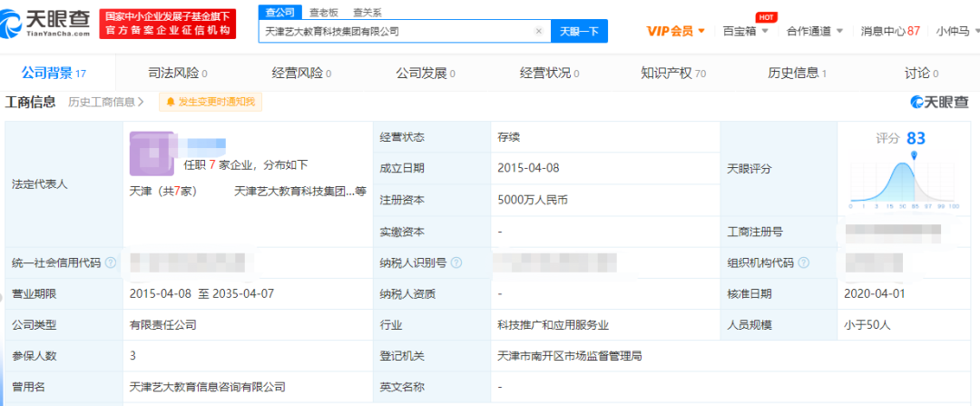Click the 有限责任公司 company type value

pos(163,325)
